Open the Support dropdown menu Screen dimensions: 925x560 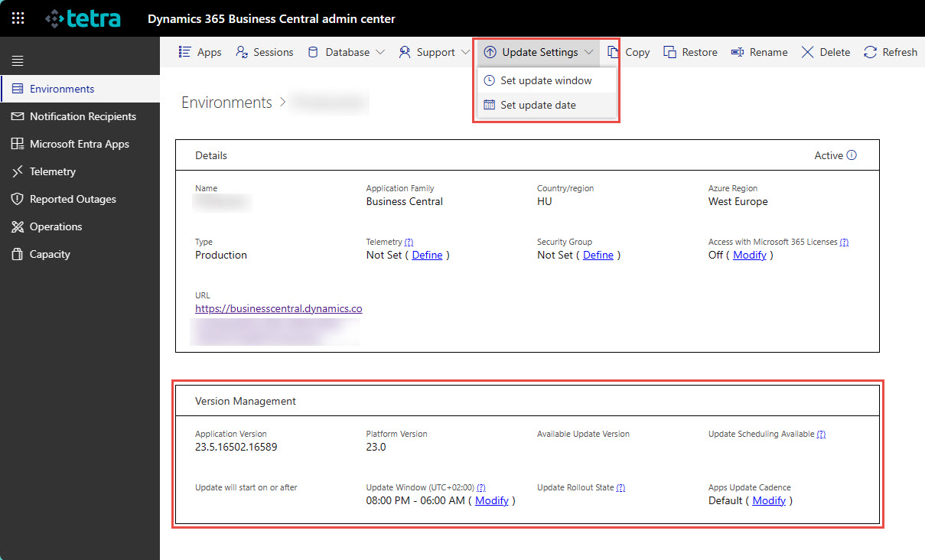433,52
